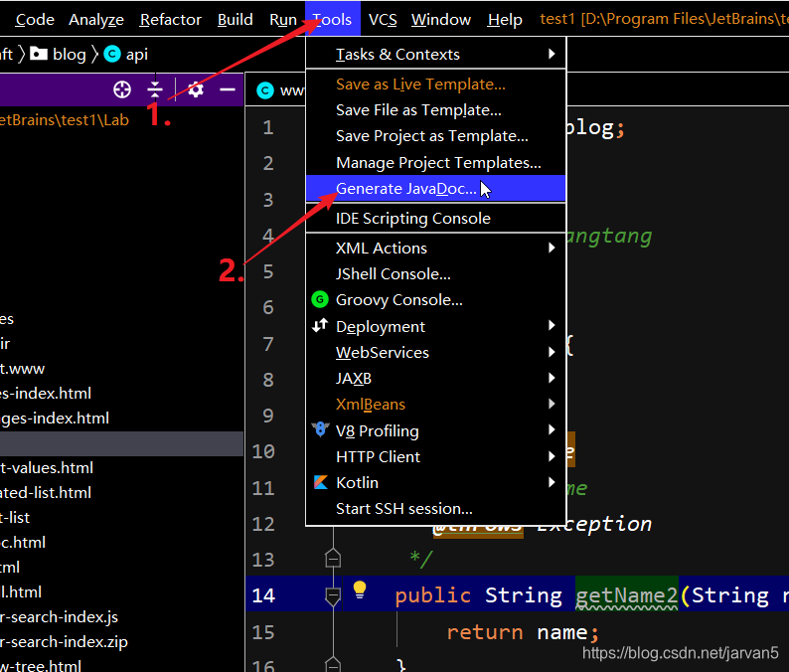789x672 pixels.
Task: Open the Window menu
Action: coord(441,19)
